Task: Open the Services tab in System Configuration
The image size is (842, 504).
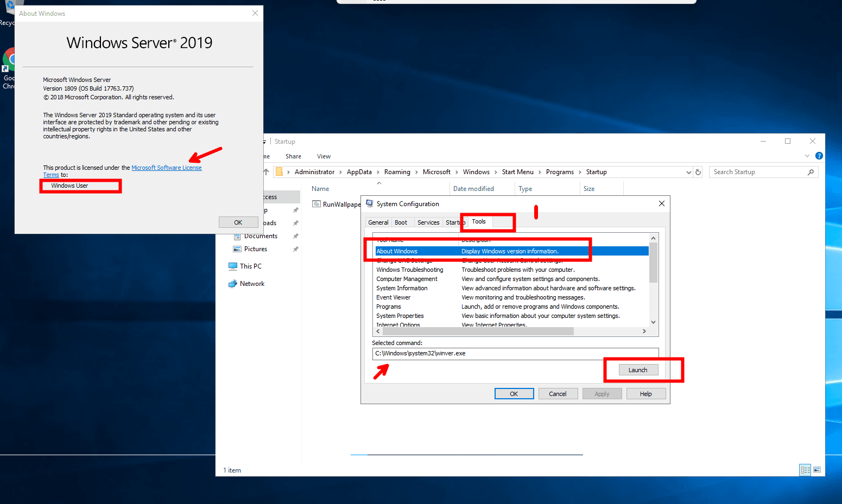Action: [x=428, y=222]
